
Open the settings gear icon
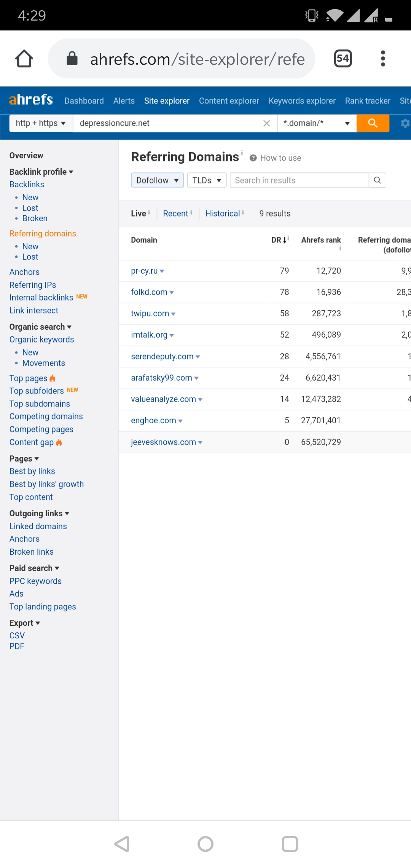pyautogui.click(x=405, y=123)
